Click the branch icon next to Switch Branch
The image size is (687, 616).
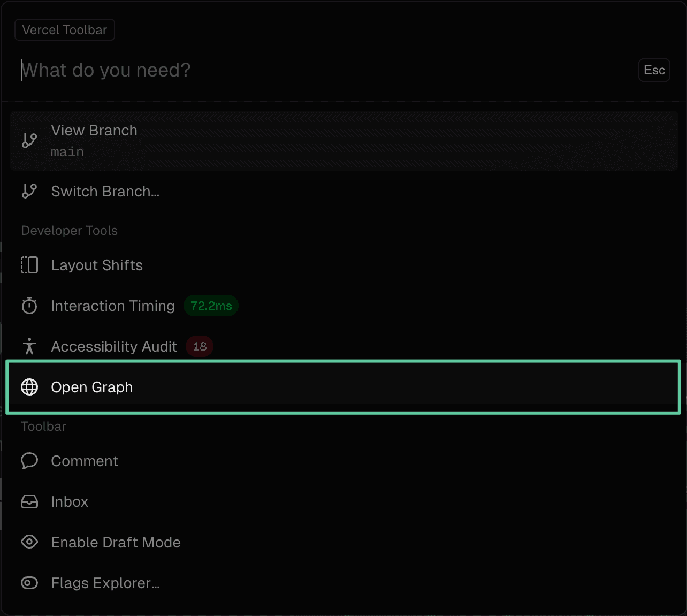click(x=29, y=191)
